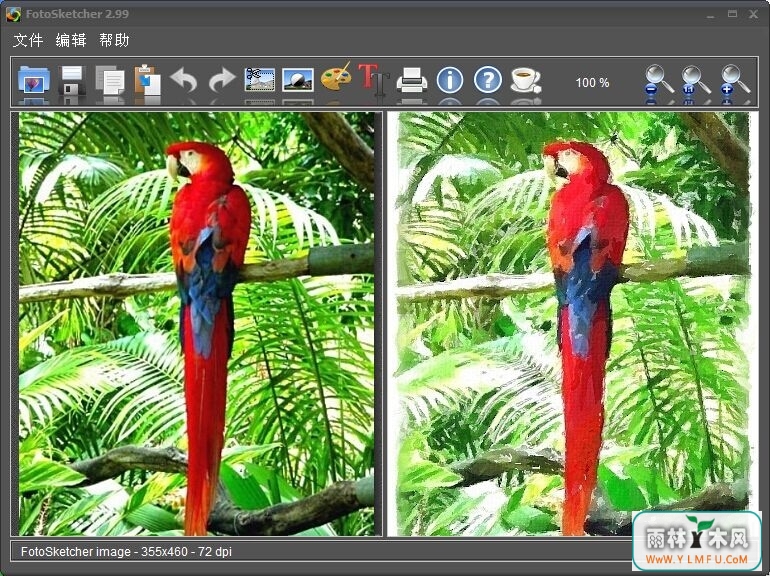Open the 文件 menu
The width and height of the screenshot is (770, 576).
click(x=28, y=40)
